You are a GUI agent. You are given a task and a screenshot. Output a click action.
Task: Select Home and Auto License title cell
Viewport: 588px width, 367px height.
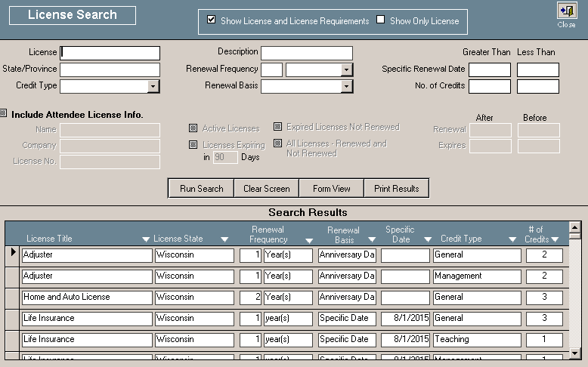(87, 298)
